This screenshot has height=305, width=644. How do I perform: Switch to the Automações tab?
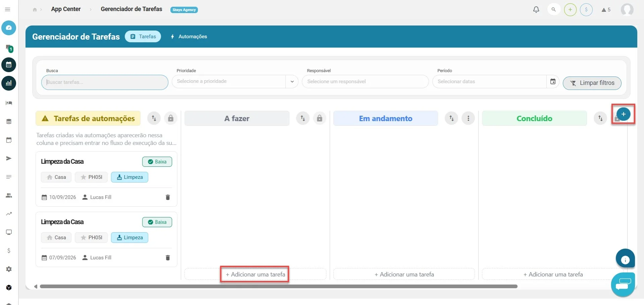189,37
